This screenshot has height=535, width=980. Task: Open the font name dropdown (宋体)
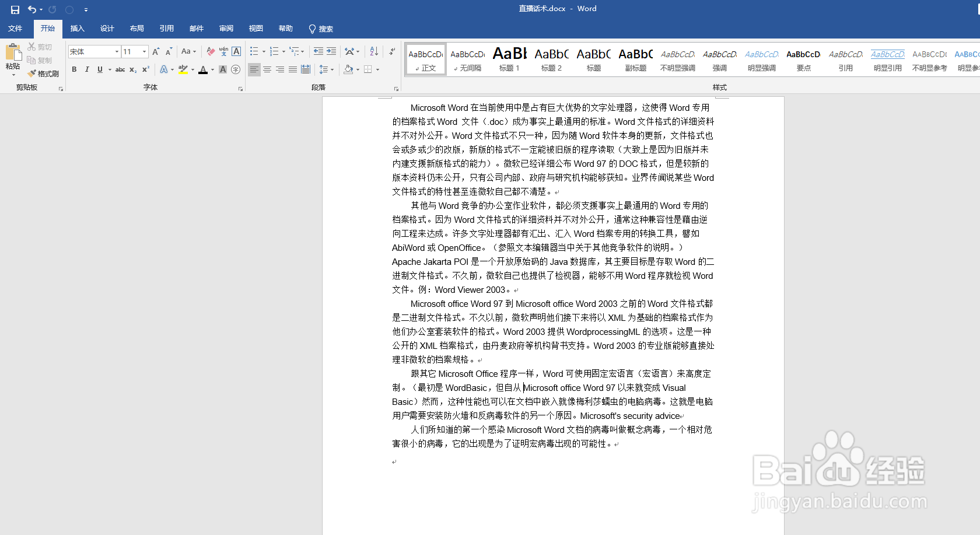pos(117,51)
